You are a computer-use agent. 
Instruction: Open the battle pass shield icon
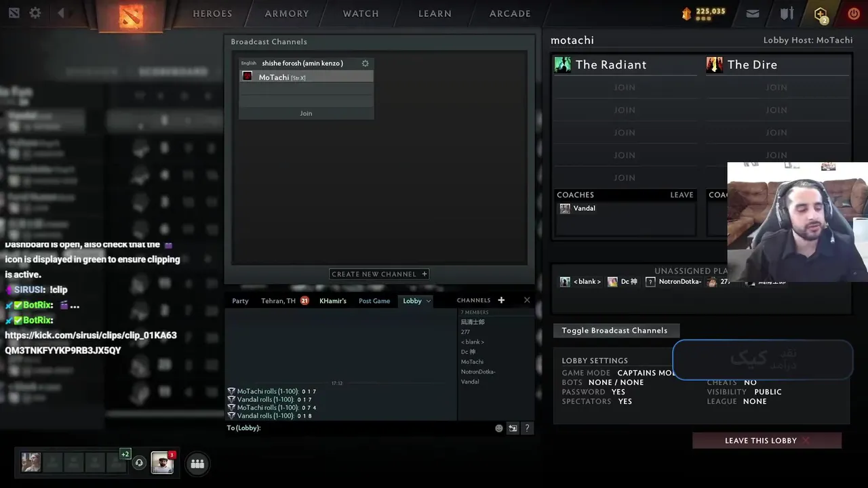(787, 14)
